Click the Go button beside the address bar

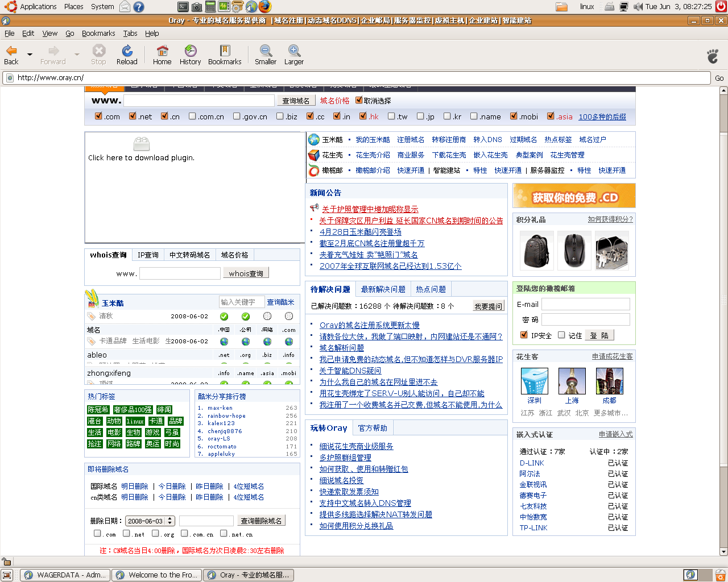point(719,78)
